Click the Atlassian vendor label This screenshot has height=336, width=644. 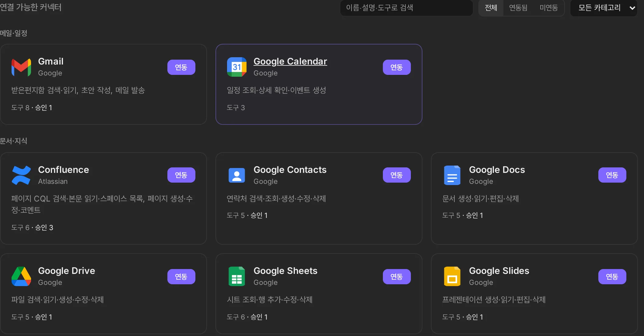click(53, 181)
